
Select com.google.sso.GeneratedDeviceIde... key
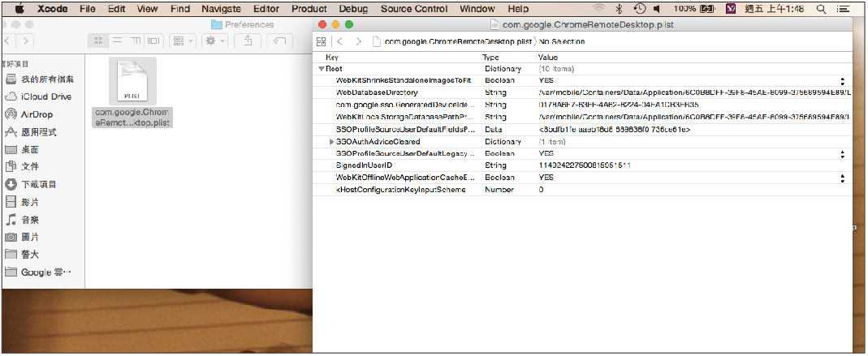click(406, 105)
